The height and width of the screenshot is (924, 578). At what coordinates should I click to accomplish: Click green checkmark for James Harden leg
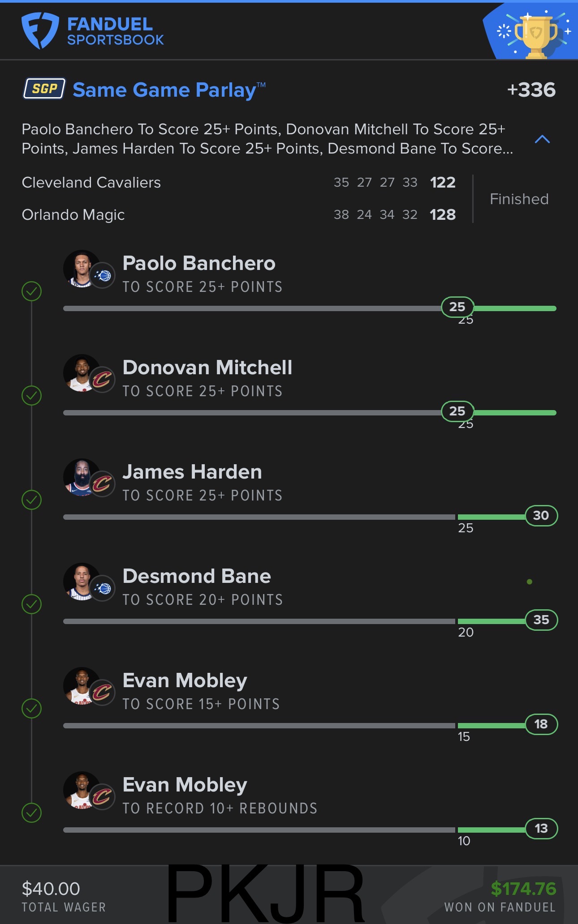(32, 500)
